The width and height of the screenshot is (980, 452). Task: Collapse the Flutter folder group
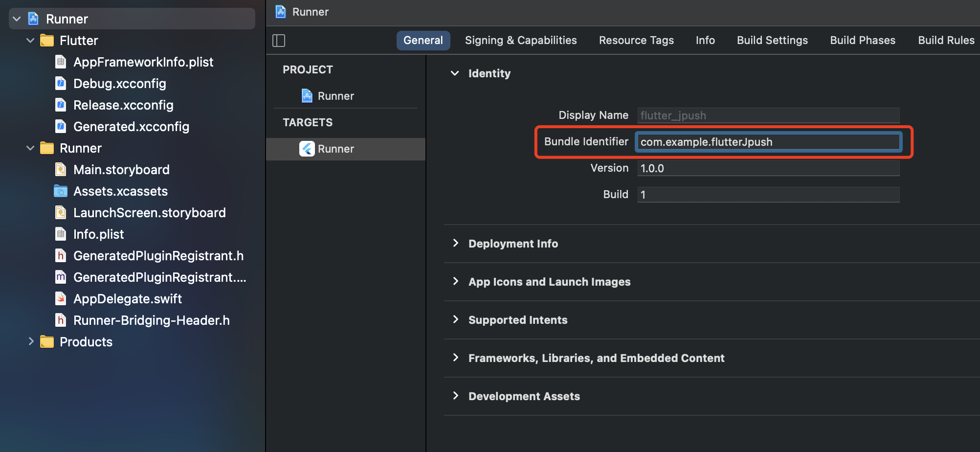coord(30,41)
